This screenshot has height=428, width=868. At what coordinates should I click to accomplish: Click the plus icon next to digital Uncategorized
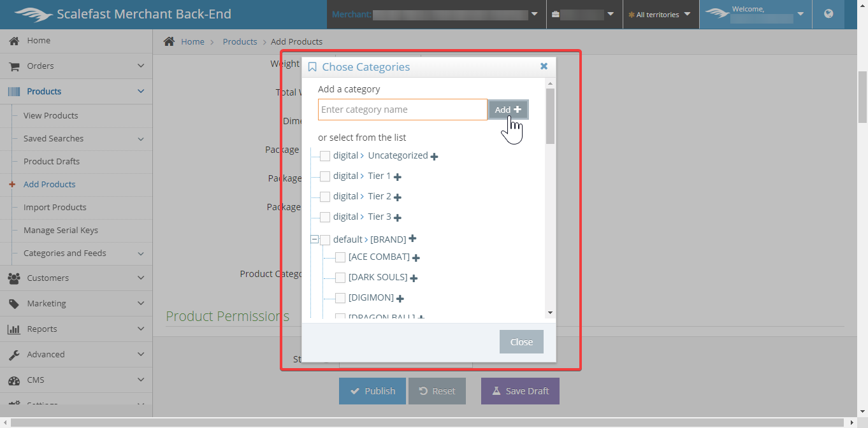434,157
